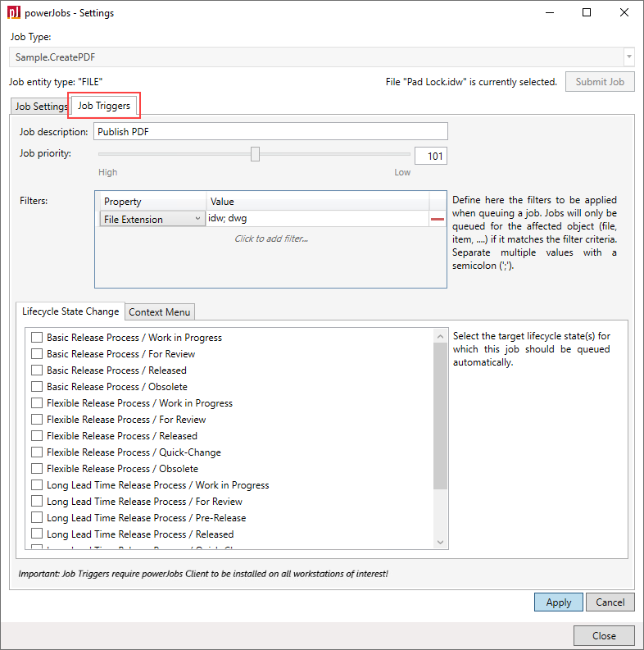Screen dimensions: 644x650
Task: Check Flexible Release Process / Work in Progress
Action: 37,403
